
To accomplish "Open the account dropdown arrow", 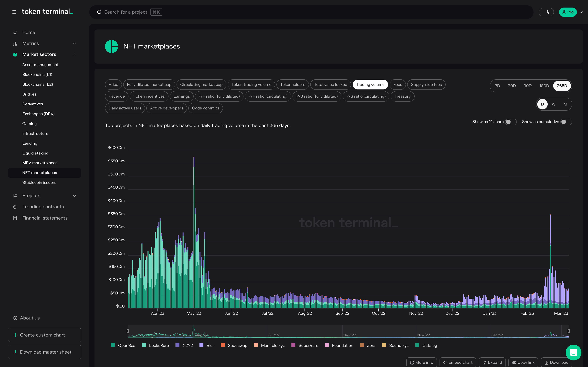I will pyautogui.click(x=581, y=12).
